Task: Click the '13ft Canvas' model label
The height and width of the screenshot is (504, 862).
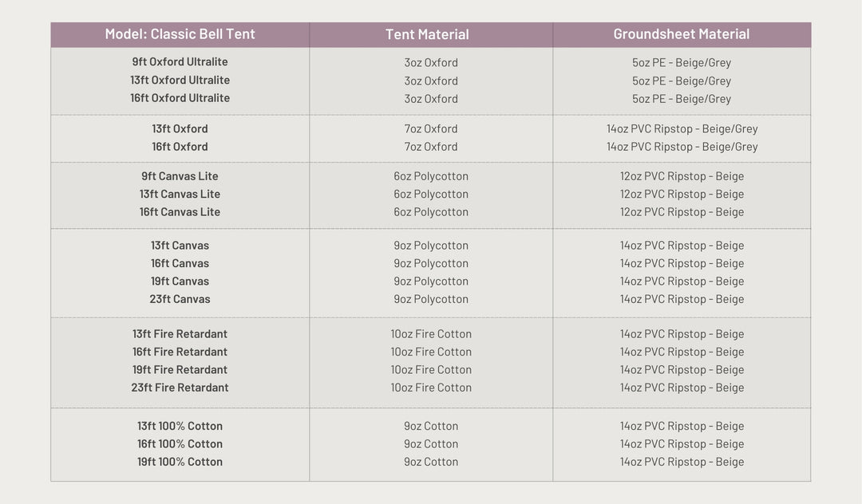Action: [x=180, y=246]
